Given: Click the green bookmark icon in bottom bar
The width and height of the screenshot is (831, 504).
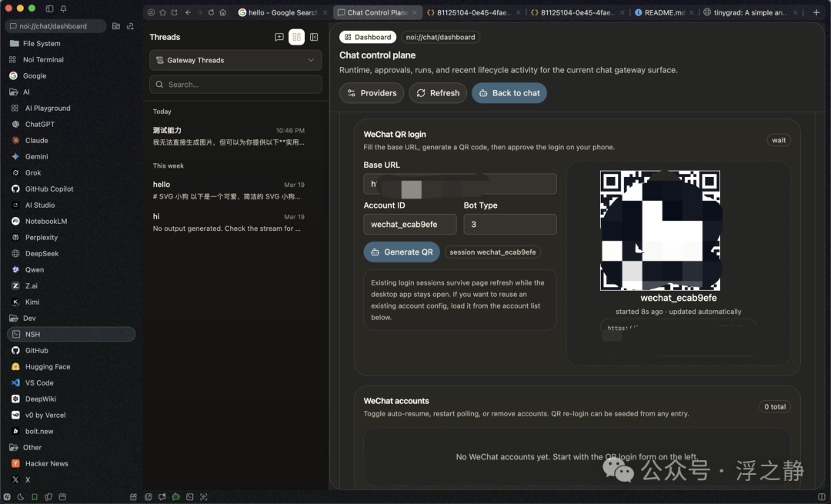Looking at the screenshot, I should click(35, 497).
